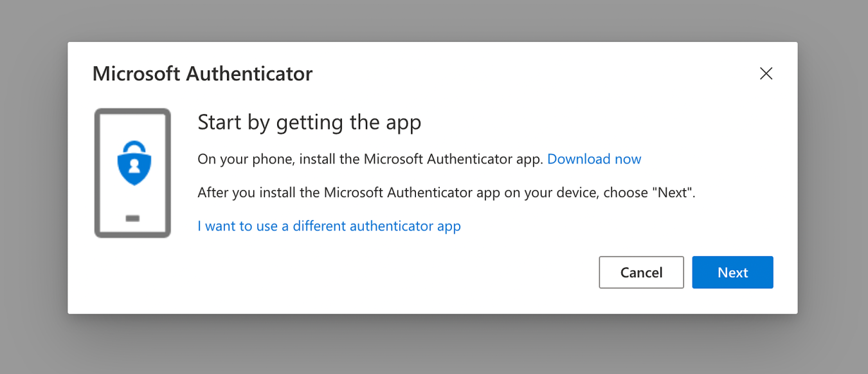Image resolution: width=868 pixels, height=374 pixels.
Task: Click the person silhouette inside the shield
Action: coord(133,167)
